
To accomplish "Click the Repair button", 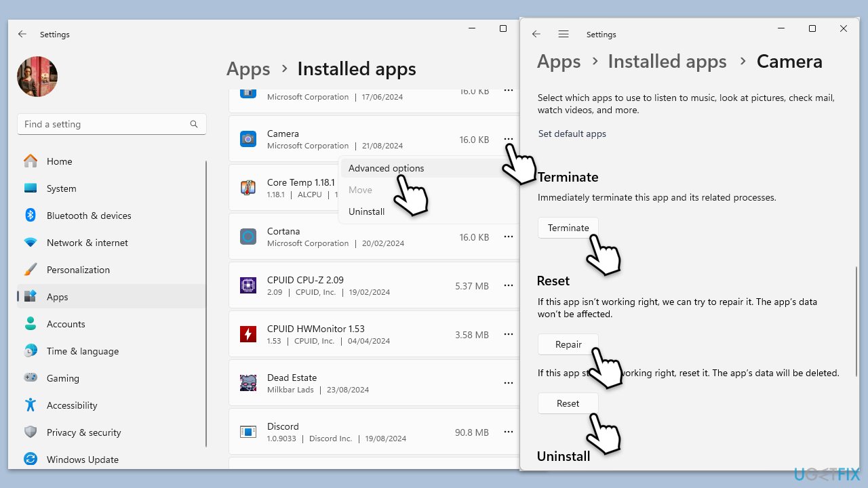I will click(568, 344).
